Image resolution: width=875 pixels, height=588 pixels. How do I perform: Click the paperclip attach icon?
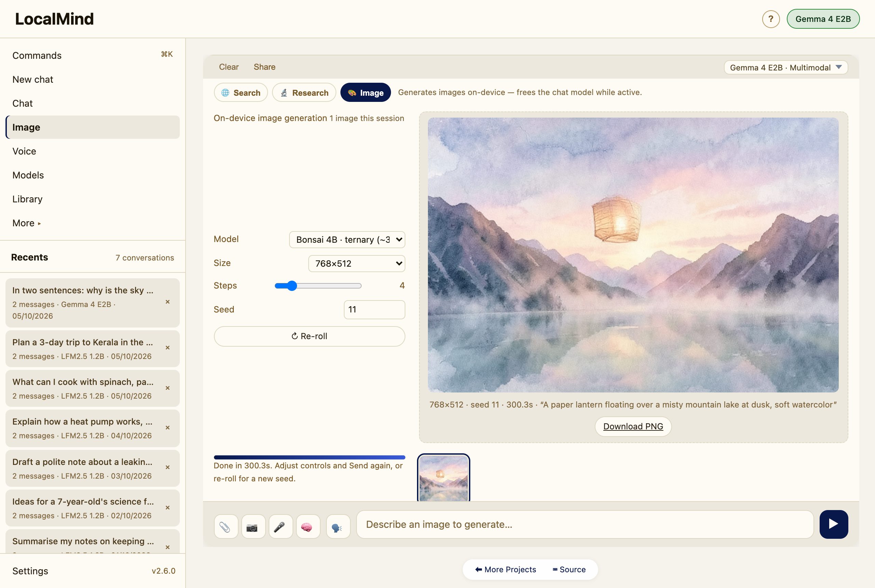[x=226, y=526]
